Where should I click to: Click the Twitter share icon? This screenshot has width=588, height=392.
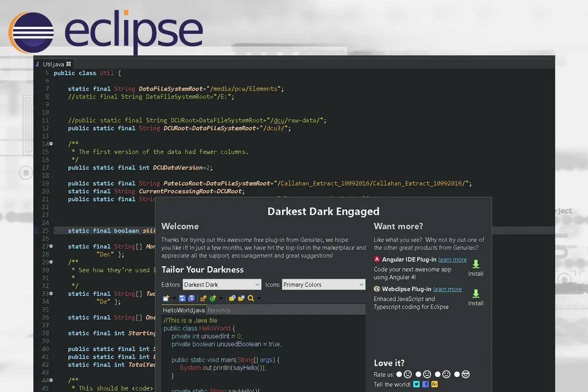pyautogui.click(x=416, y=384)
